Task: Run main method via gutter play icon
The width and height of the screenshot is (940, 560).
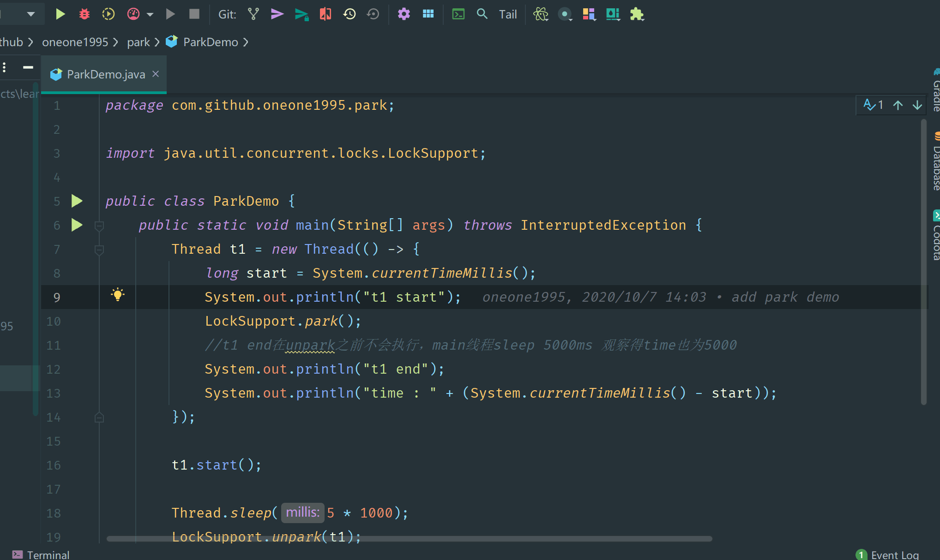Action: point(77,226)
